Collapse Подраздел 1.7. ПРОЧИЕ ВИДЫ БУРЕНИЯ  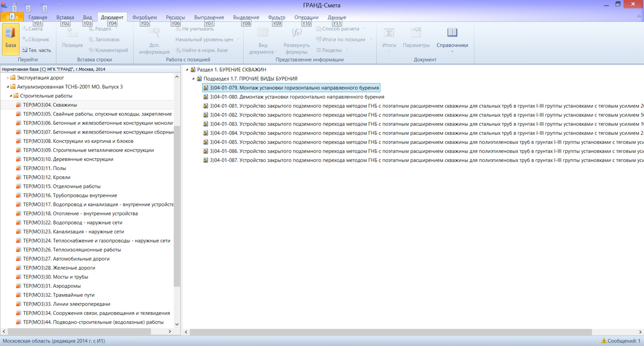[193, 79]
